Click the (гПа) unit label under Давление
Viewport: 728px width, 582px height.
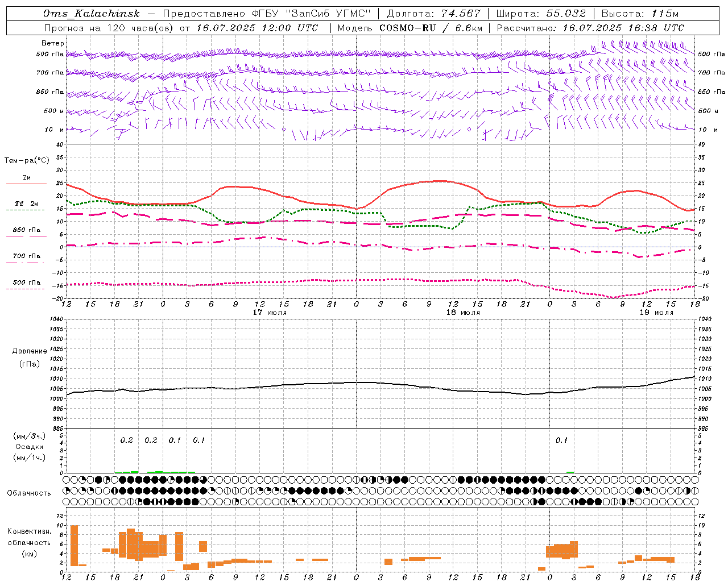(x=30, y=364)
